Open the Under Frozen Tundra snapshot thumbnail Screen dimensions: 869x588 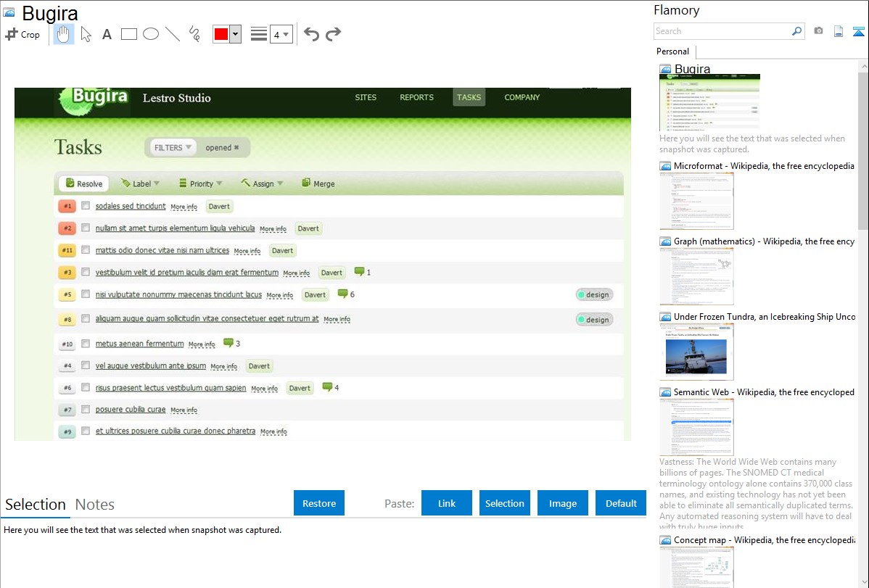696,353
